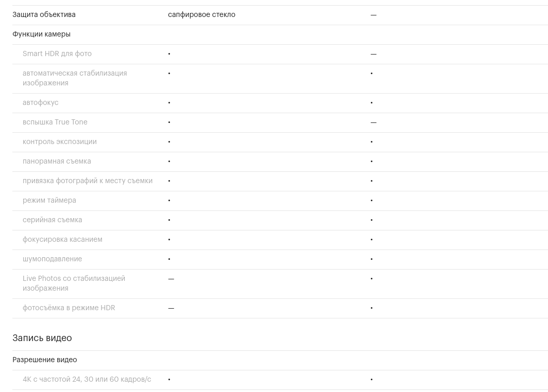Click '4K с частотой 24, 30 или 60 кадров/с' label

(87, 380)
